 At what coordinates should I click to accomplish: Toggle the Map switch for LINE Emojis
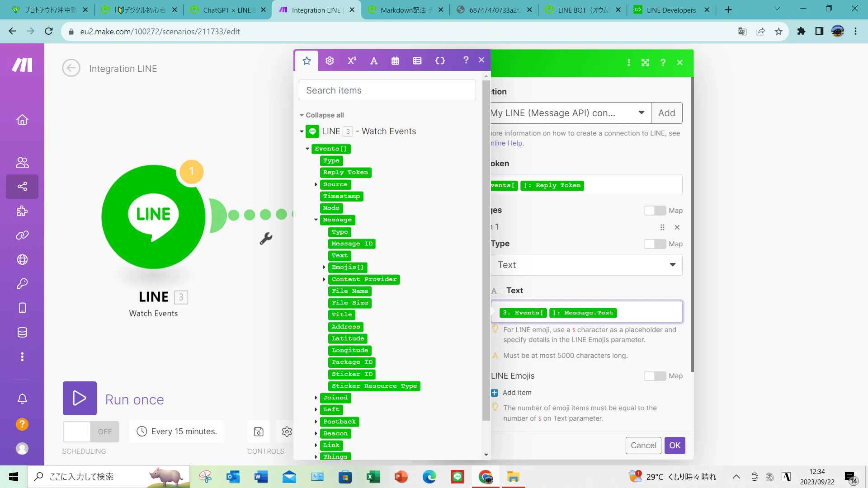tap(655, 376)
